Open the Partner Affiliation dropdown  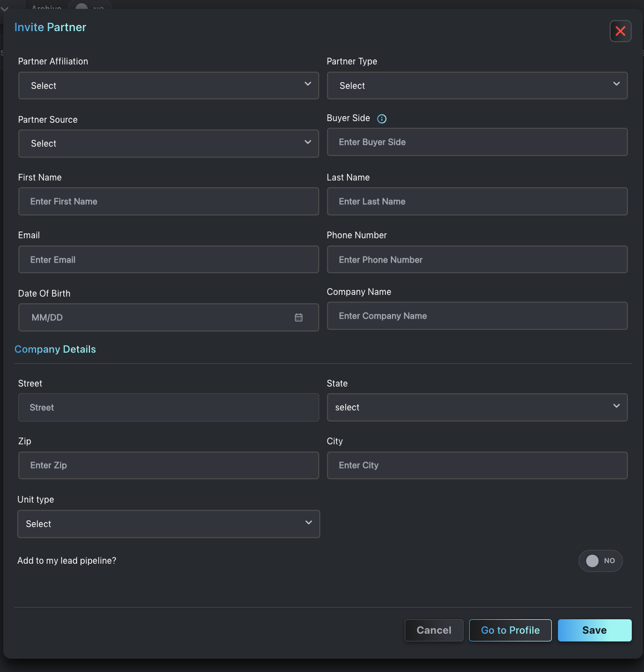pos(169,86)
